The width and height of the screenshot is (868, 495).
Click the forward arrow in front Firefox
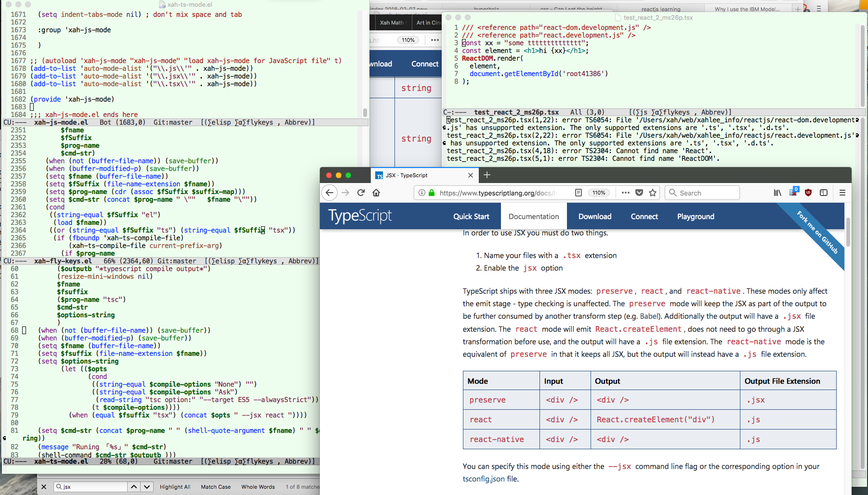click(345, 193)
